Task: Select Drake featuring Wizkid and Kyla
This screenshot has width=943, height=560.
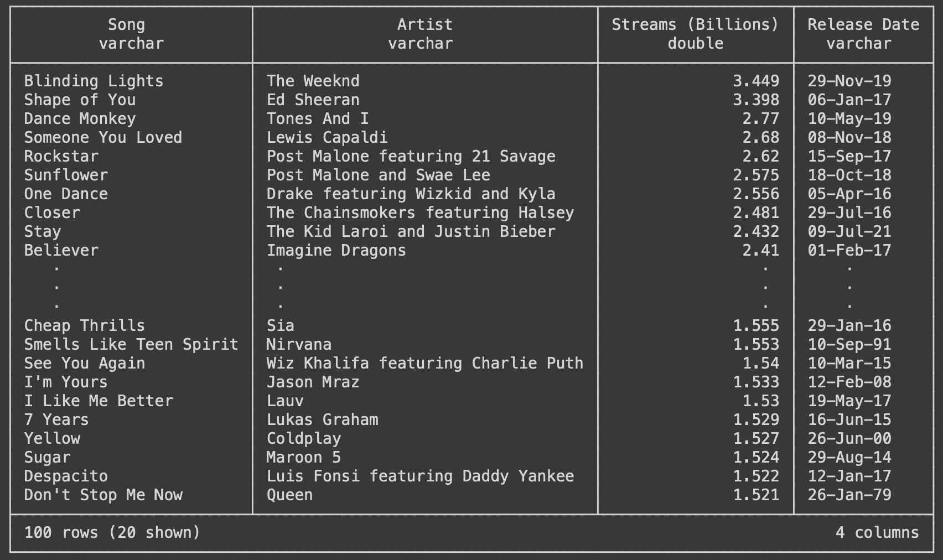Action: click(411, 194)
